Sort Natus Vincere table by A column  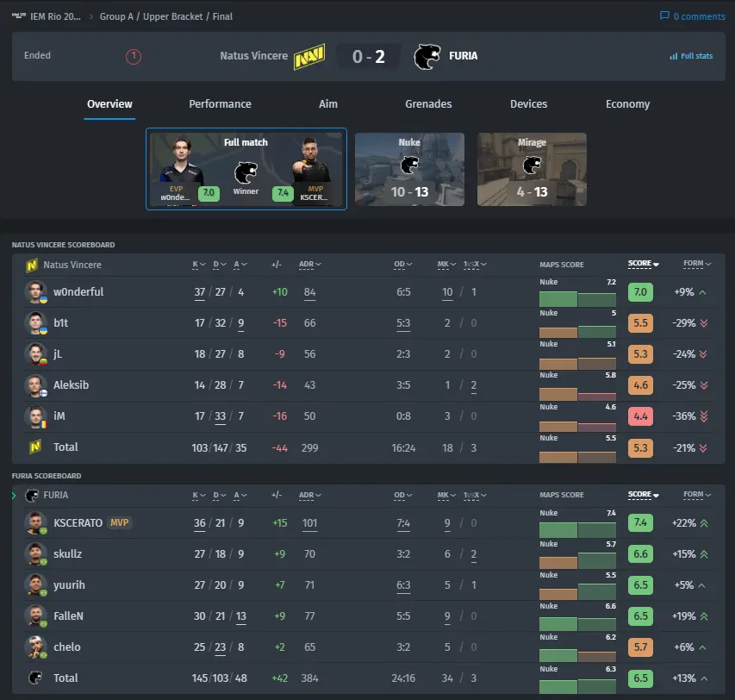pyautogui.click(x=240, y=265)
